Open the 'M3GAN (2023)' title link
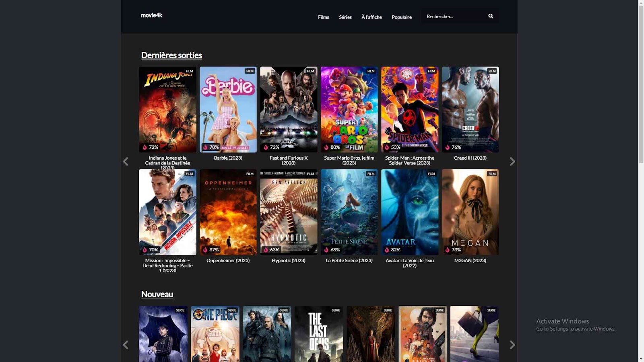The image size is (644, 362). click(x=470, y=261)
